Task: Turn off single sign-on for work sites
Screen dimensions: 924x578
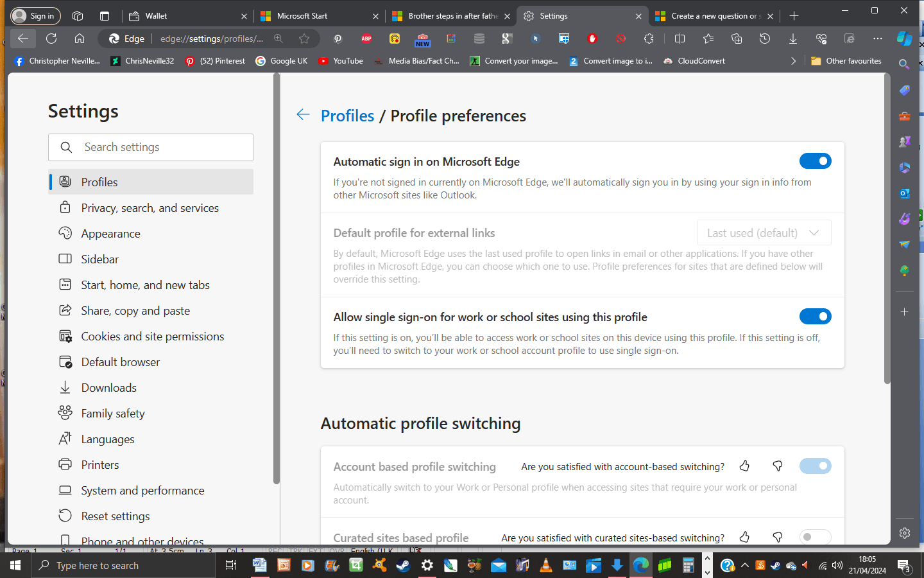Action: click(815, 316)
